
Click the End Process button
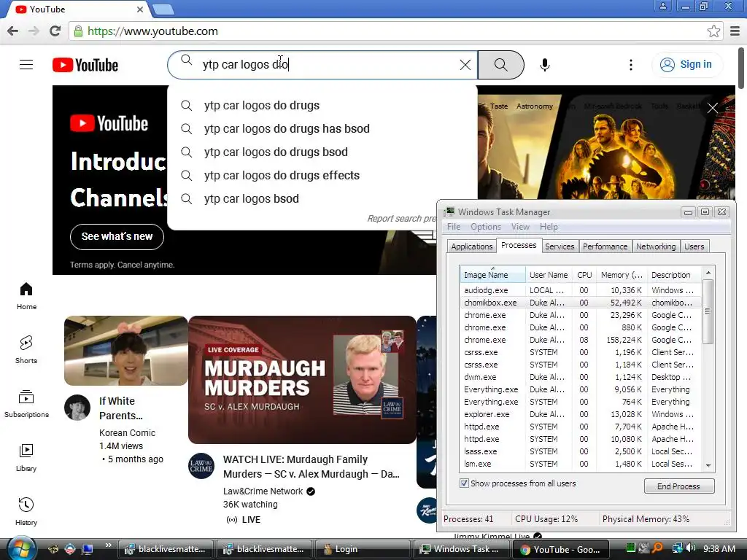click(x=679, y=486)
